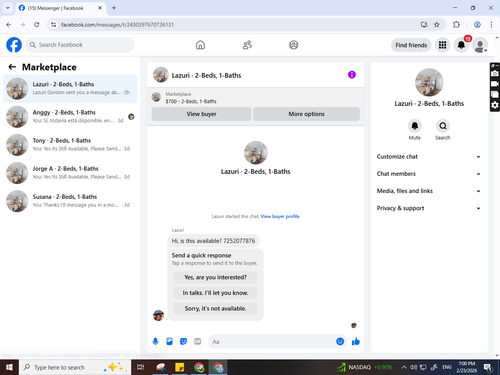Open the Friends icon in top navigation

tap(247, 45)
